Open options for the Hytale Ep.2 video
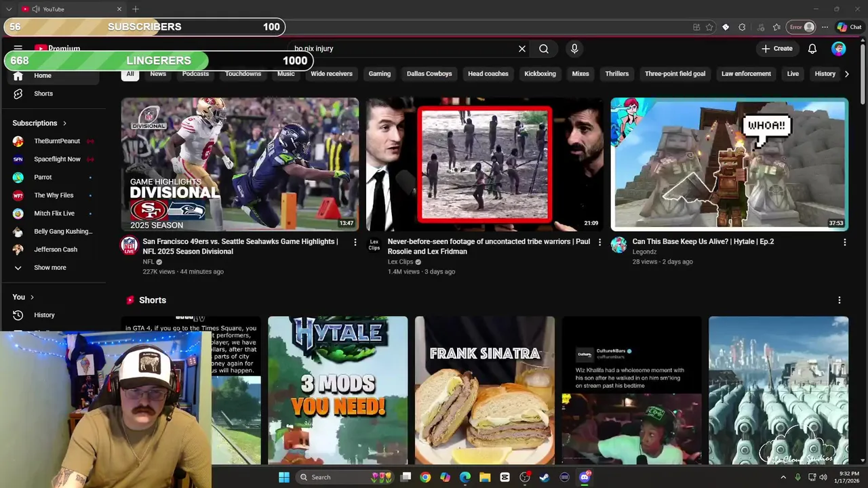The height and width of the screenshot is (488, 868). click(844, 242)
